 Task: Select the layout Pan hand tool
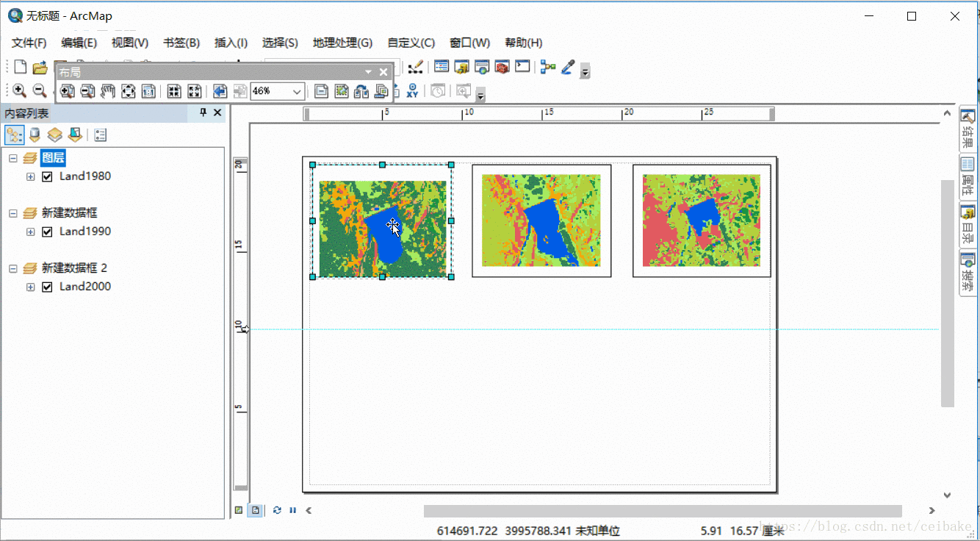click(x=108, y=91)
